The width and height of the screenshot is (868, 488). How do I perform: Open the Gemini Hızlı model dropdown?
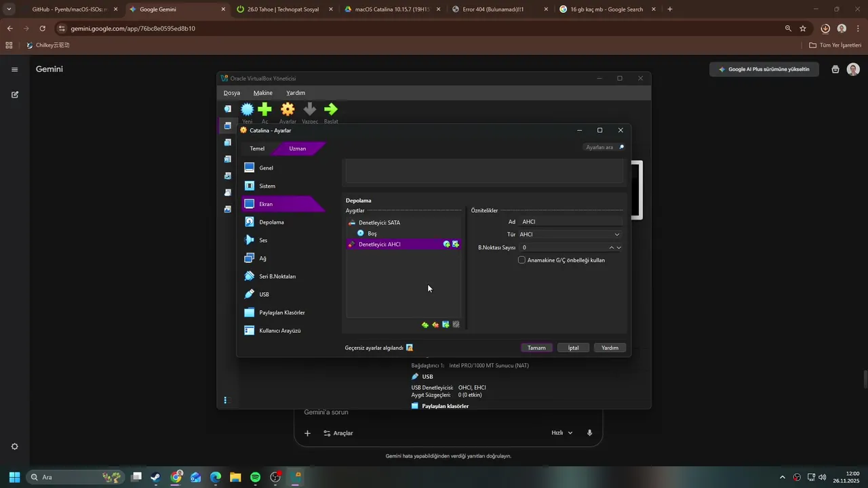click(562, 432)
